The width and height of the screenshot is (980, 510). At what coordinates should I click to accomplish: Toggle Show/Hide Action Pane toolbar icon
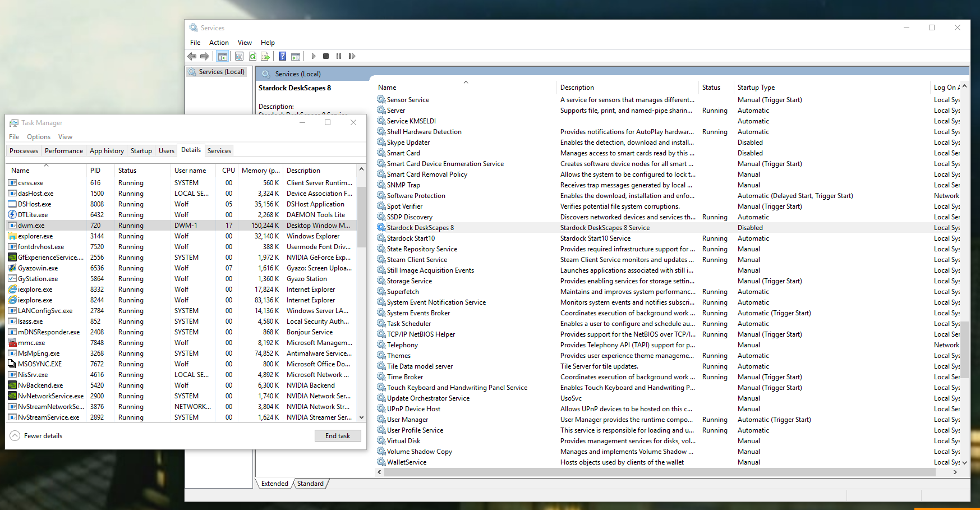pos(296,56)
